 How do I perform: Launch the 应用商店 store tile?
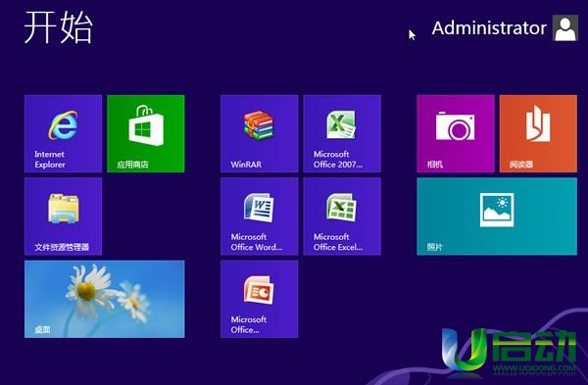click(145, 133)
